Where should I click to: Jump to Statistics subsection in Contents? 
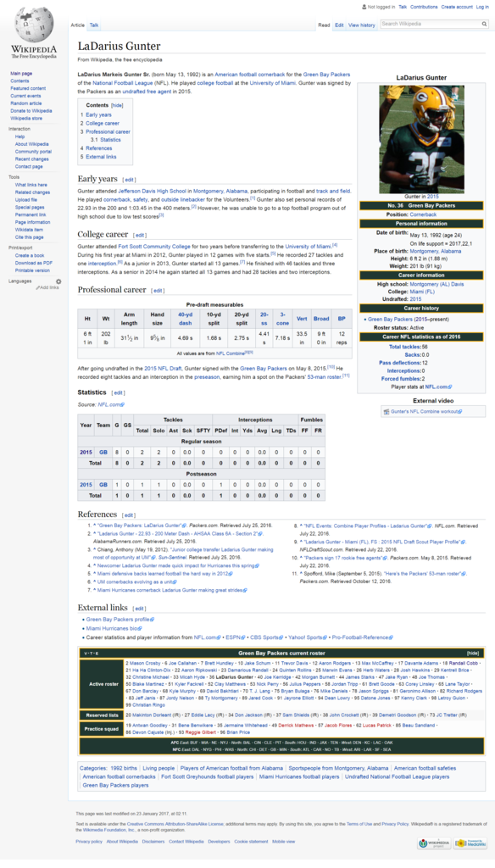tap(110, 140)
